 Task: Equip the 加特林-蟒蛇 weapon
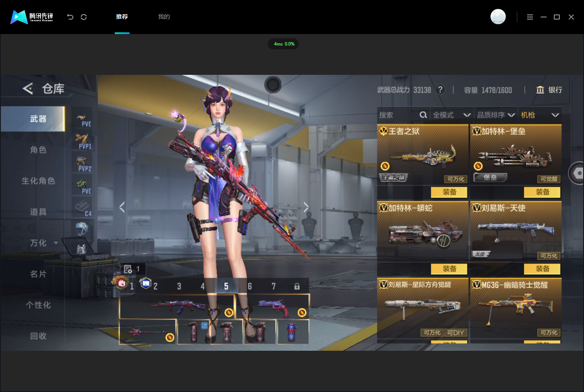449,269
